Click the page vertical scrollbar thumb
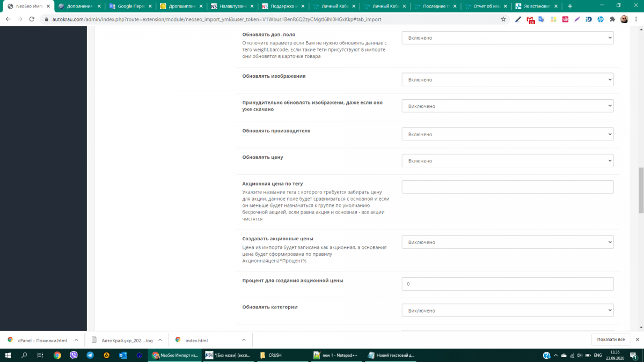This screenshot has height=362, width=644. (640, 190)
